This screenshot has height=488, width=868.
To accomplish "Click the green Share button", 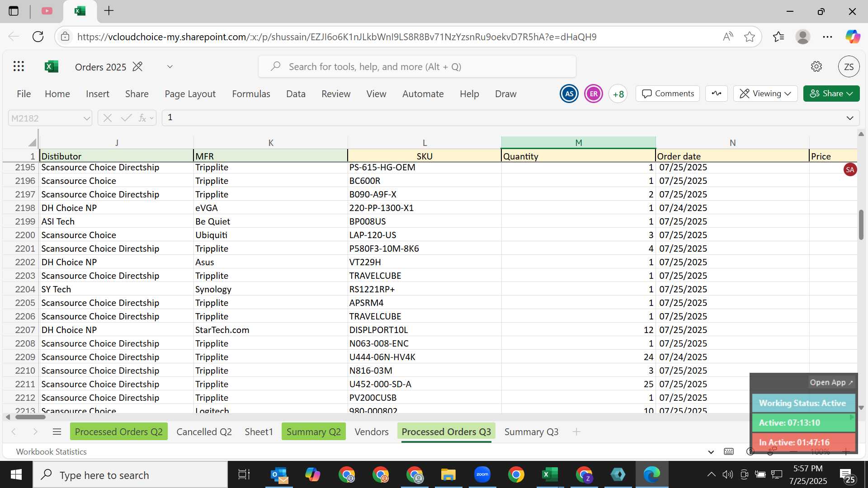I will 831,94.
